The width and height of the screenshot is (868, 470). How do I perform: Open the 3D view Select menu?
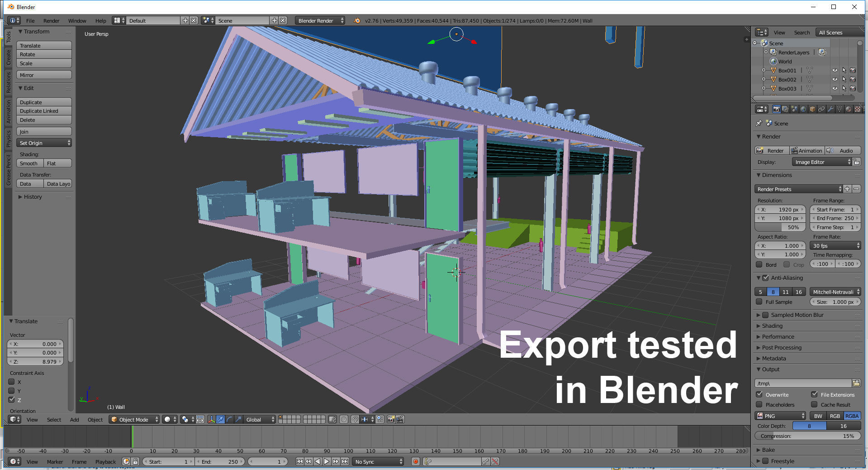[54, 419]
